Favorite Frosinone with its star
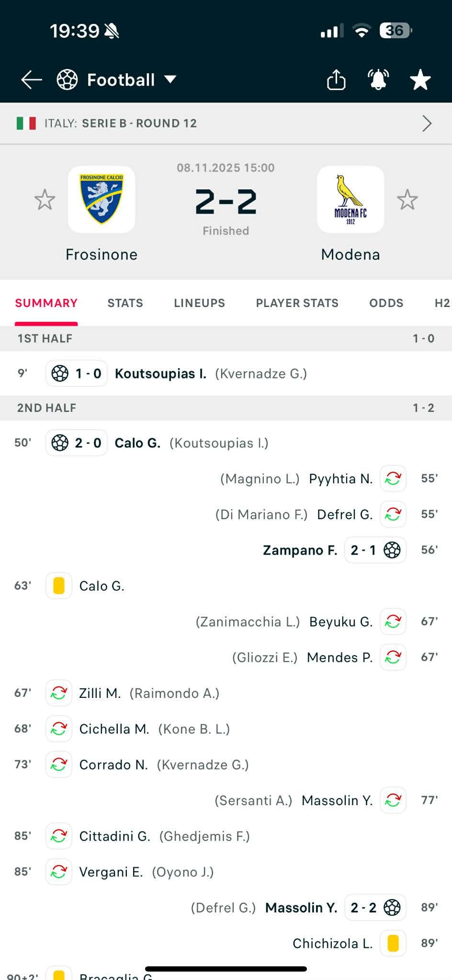The height and width of the screenshot is (980, 452). coord(45,200)
